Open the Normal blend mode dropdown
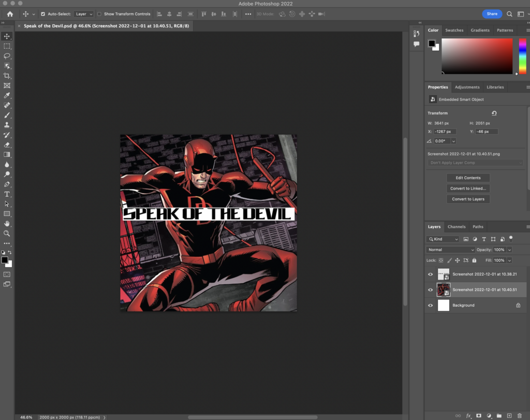The width and height of the screenshot is (530, 420). pos(450,250)
